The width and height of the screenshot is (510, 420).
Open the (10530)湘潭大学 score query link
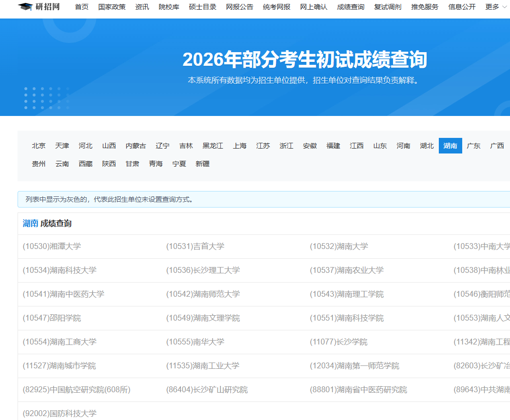[x=52, y=247]
